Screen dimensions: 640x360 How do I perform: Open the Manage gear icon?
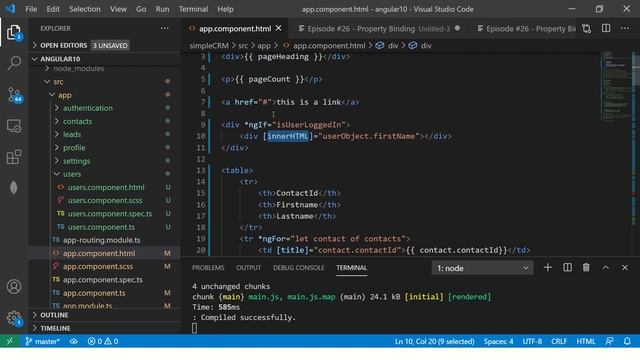[x=14, y=318]
